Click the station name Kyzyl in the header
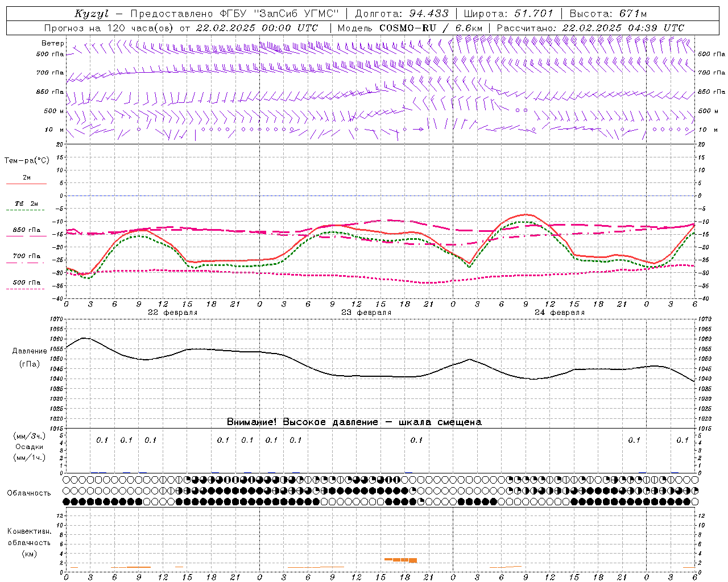The width and height of the screenshot is (728, 582). pyautogui.click(x=92, y=14)
